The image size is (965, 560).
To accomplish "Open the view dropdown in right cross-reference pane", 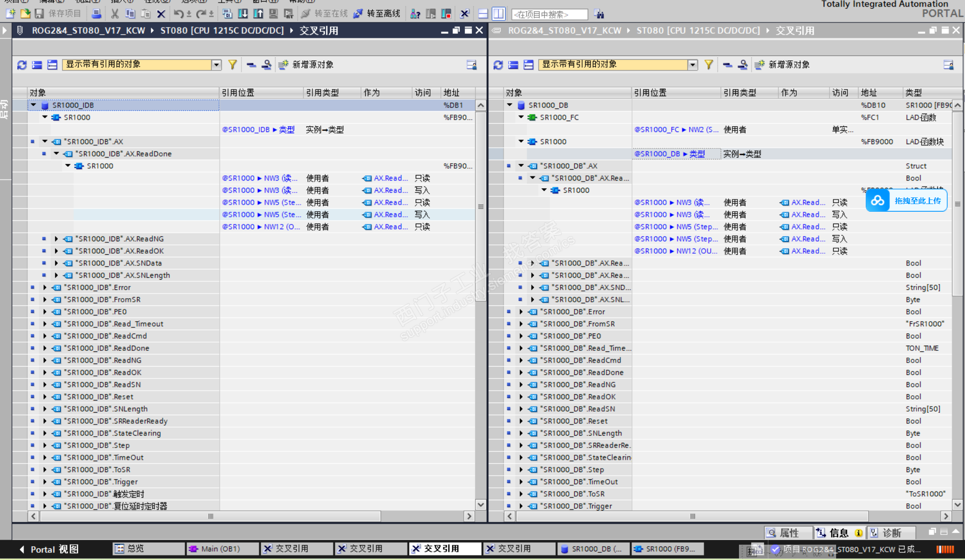I will point(692,64).
